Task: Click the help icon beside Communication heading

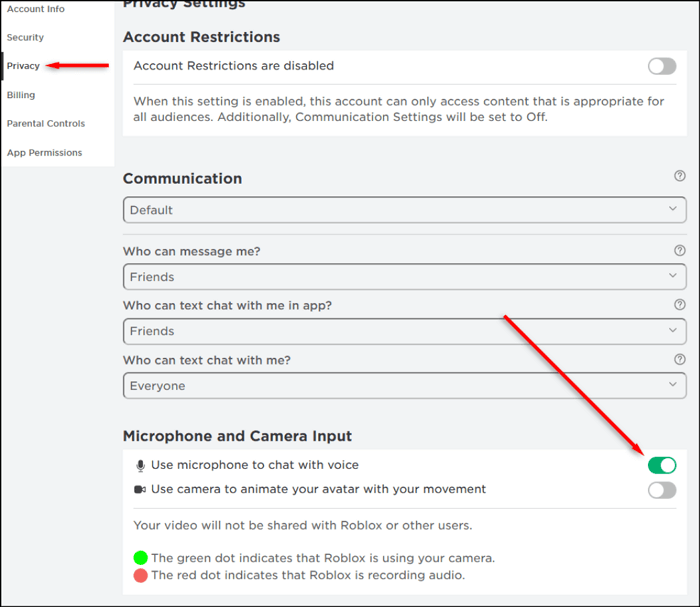Action: pyautogui.click(x=680, y=176)
